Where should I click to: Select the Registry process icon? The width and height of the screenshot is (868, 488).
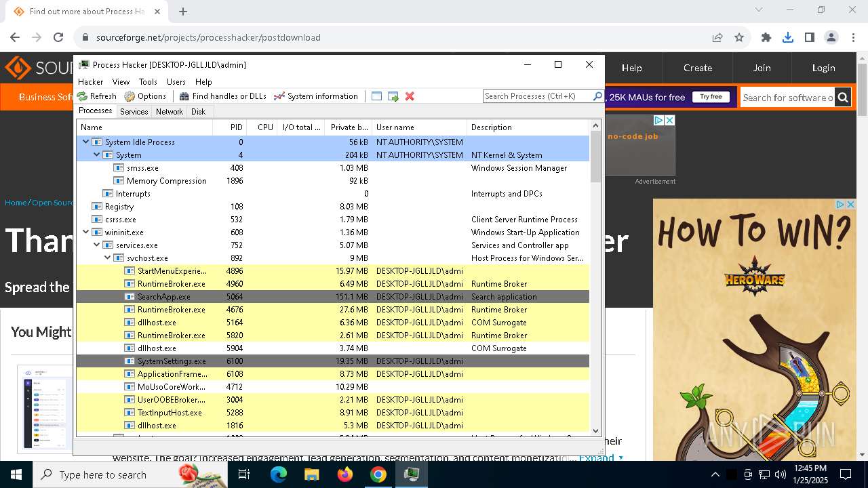coord(97,207)
